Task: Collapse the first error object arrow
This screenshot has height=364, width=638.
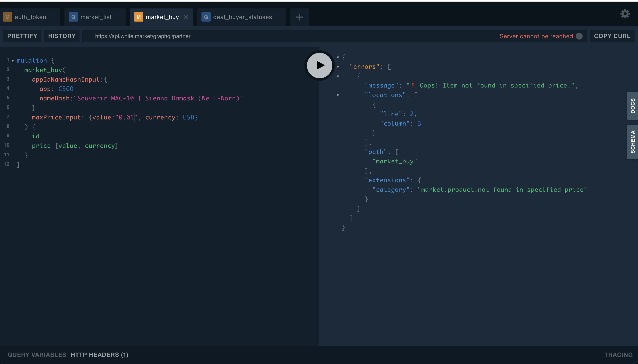Action: tap(338, 77)
